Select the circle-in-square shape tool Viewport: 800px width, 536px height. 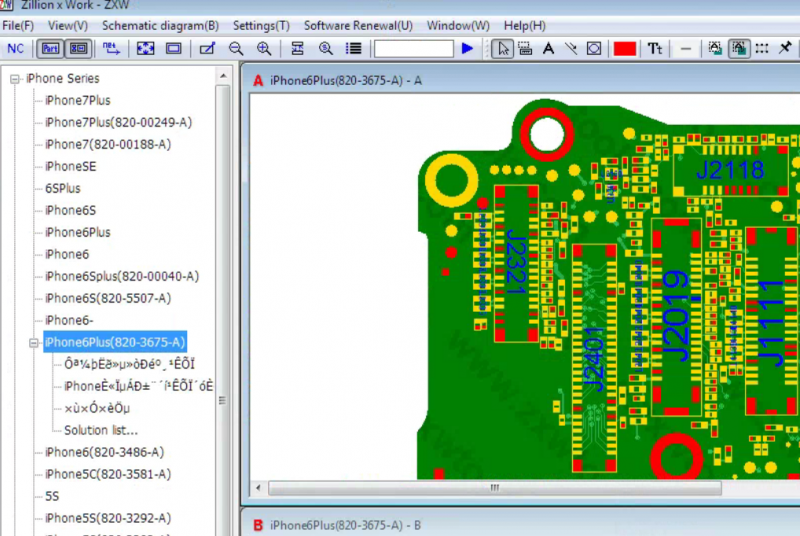tap(594, 49)
